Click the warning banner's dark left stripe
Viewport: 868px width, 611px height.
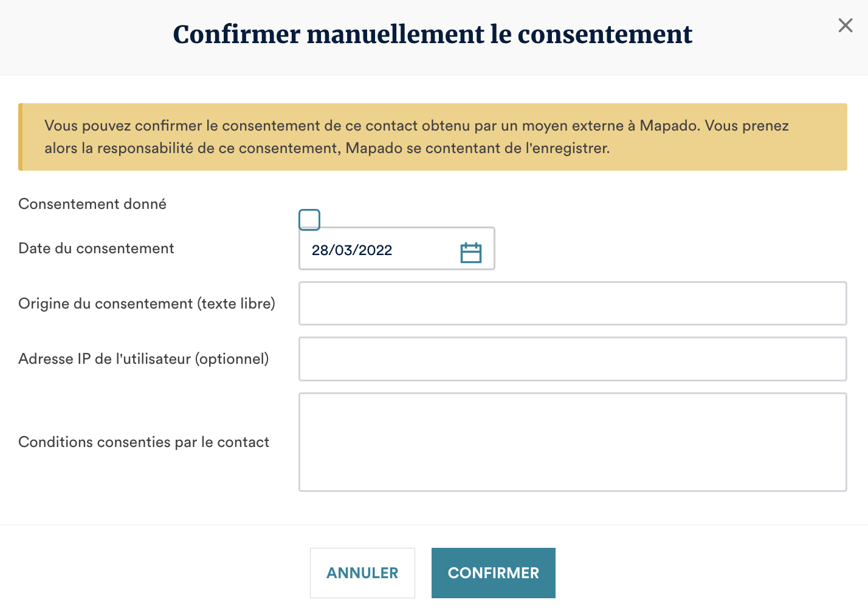pyautogui.click(x=21, y=137)
